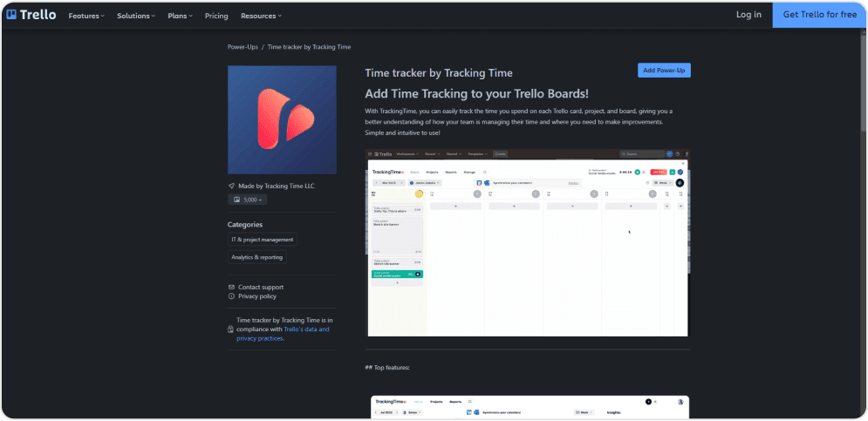Click the info icon beside Privacy policy
Viewport: 868px width, 421px height.
pos(231,296)
